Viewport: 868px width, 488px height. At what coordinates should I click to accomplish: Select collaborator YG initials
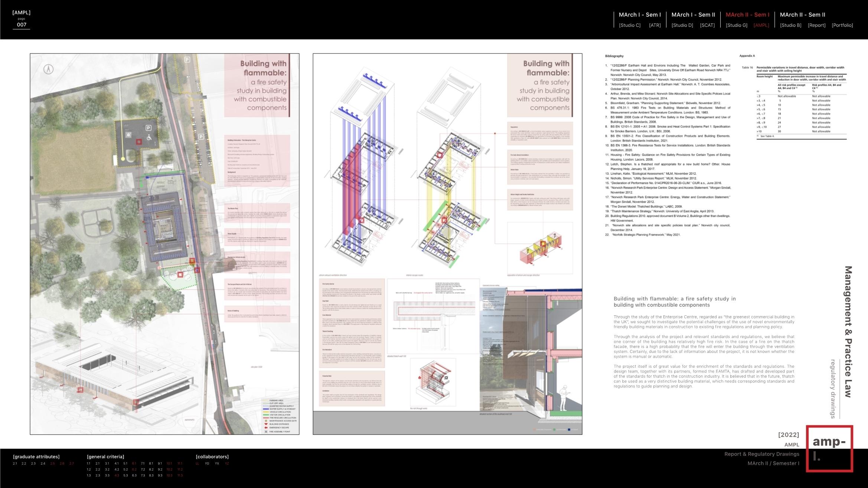click(207, 463)
